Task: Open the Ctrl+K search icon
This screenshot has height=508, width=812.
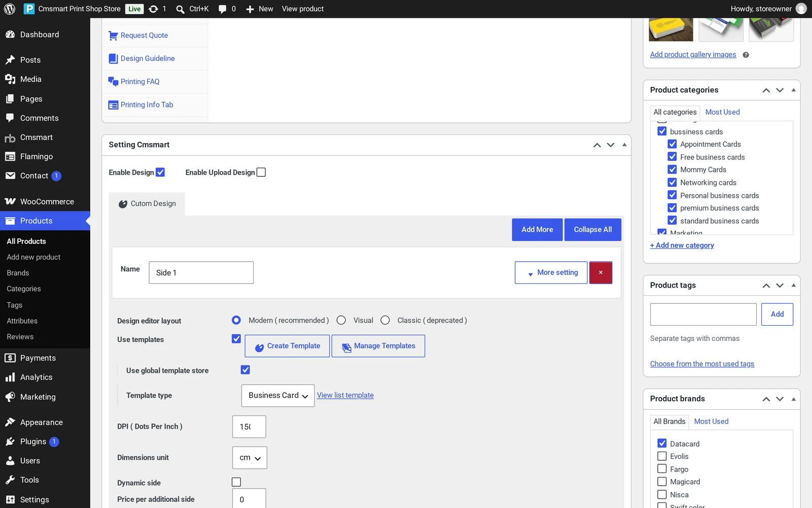Action: click(180, 9)
